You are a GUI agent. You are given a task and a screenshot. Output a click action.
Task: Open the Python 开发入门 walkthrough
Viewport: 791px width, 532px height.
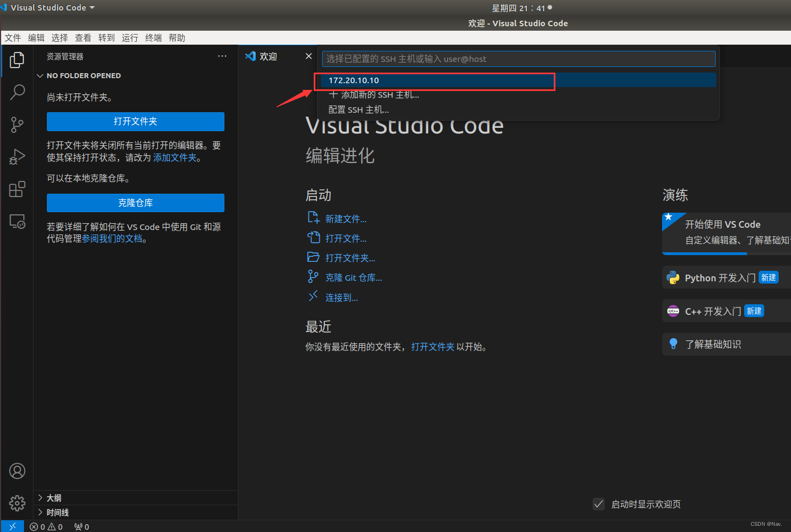tap(726, 278)
